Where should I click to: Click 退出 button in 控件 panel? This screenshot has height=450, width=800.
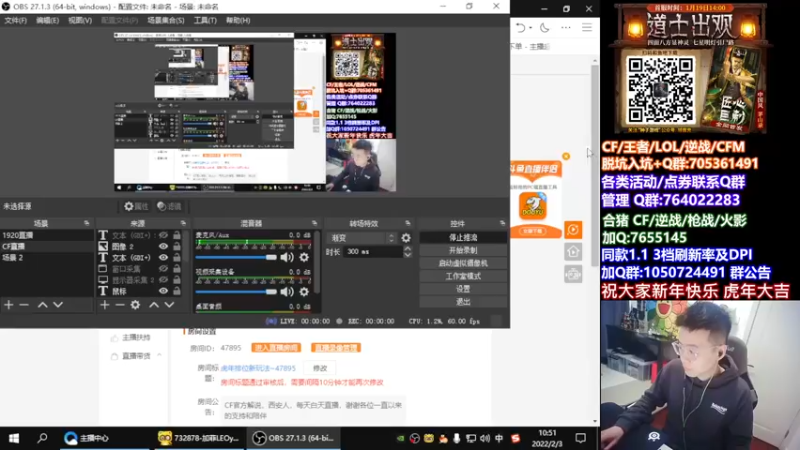463,302
